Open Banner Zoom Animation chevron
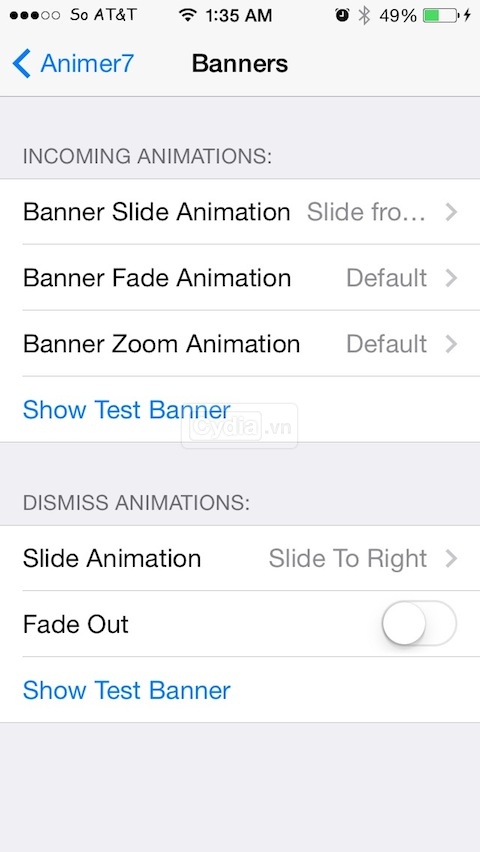Viewport: 480px width, 852px height. 451,344
